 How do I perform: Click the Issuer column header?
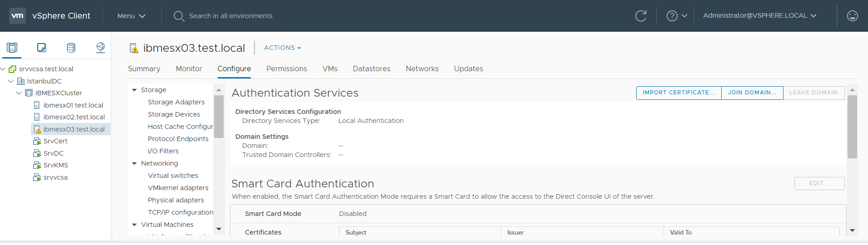pos(582,232)
